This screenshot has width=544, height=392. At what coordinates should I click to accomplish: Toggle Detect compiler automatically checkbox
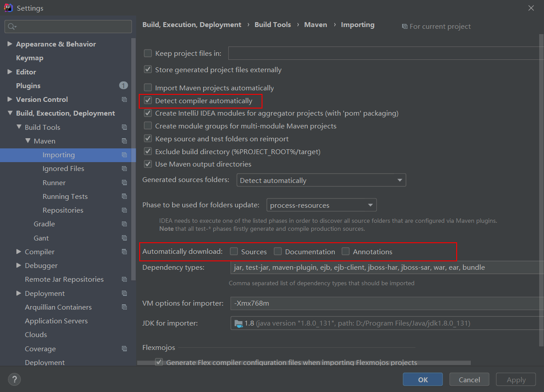point(148,101)
